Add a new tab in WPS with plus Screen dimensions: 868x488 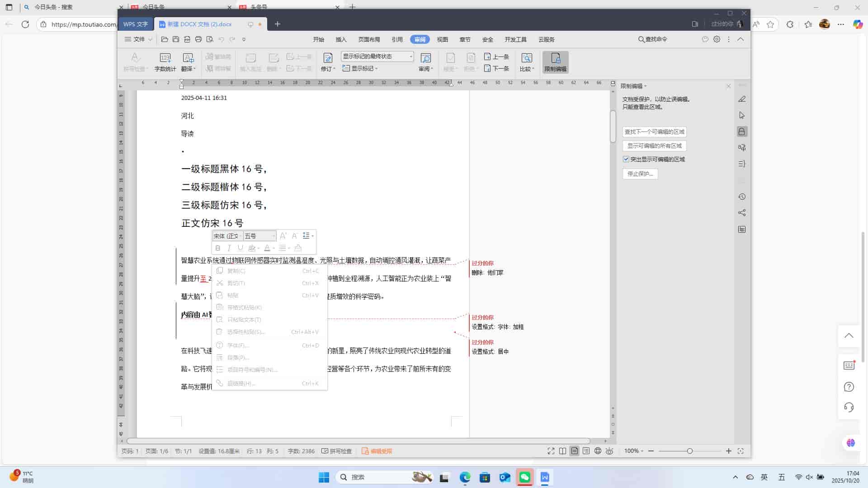(278, 24)
